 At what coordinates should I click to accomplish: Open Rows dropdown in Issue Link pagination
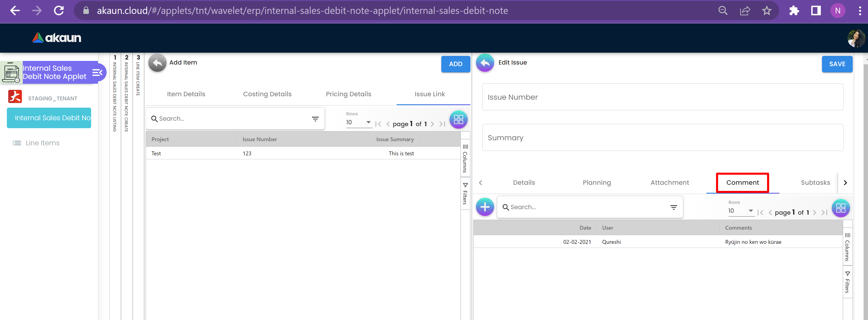[359, 122]
